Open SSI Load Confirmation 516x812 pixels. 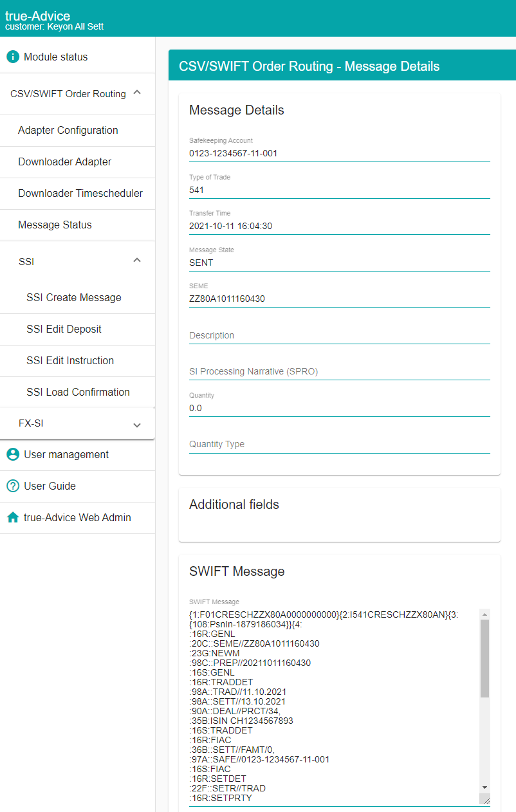78,392
